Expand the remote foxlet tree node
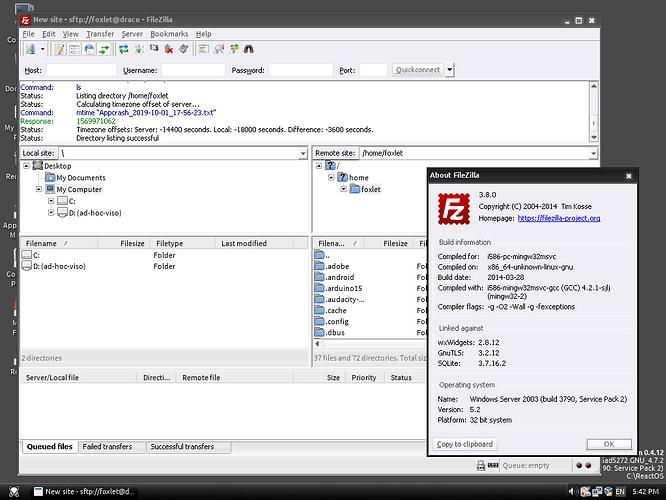666x500 pixels. coord(344,189)
